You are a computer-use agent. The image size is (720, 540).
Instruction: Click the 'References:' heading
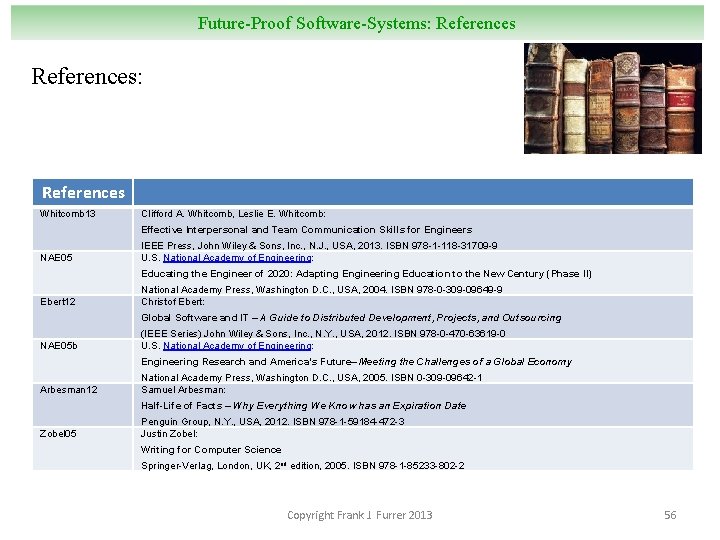[87, 76]
